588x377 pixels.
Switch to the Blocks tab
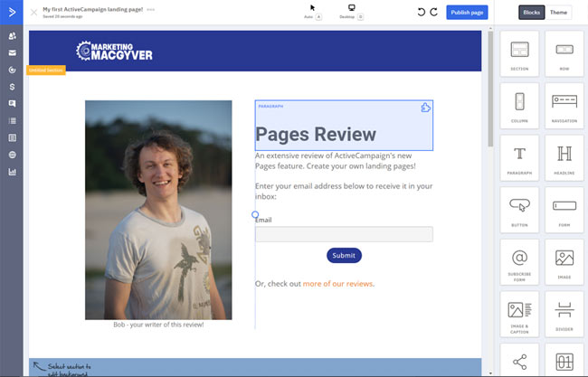(x=532, y=12)
